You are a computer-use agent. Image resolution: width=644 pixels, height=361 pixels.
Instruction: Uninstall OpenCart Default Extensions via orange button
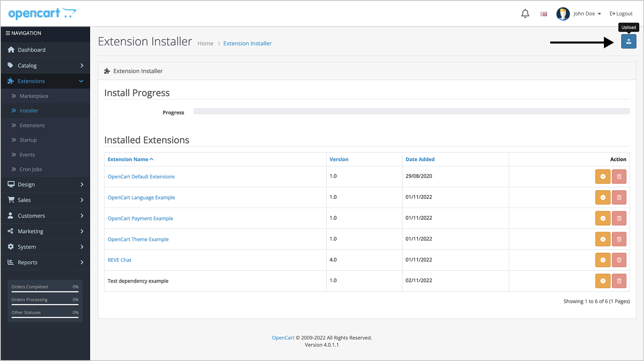point(602,176)
